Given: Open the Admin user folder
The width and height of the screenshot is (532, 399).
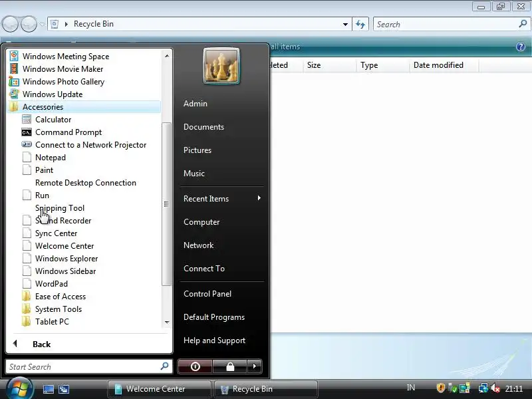Looking at the screenshot, I should coord(196,104).
